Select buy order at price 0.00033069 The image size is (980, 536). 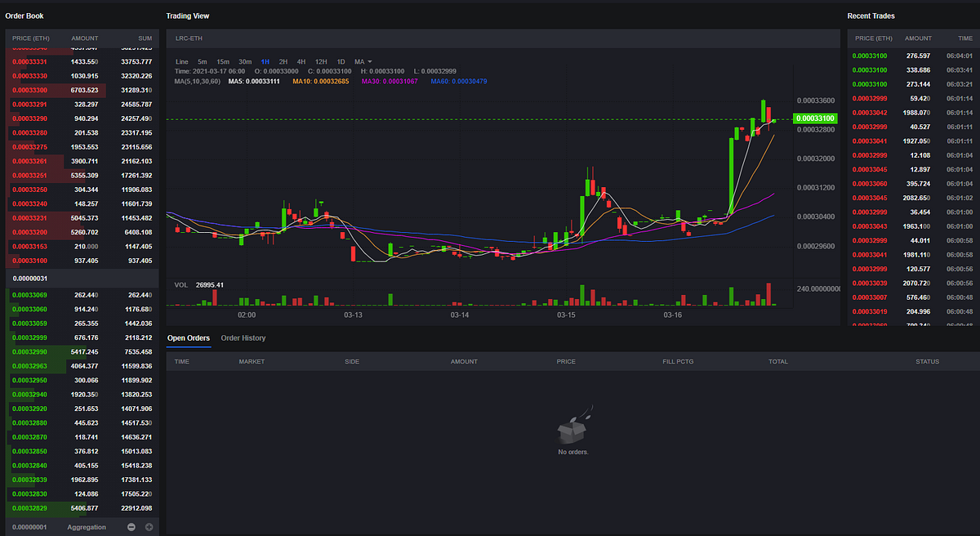pos(82,294)
